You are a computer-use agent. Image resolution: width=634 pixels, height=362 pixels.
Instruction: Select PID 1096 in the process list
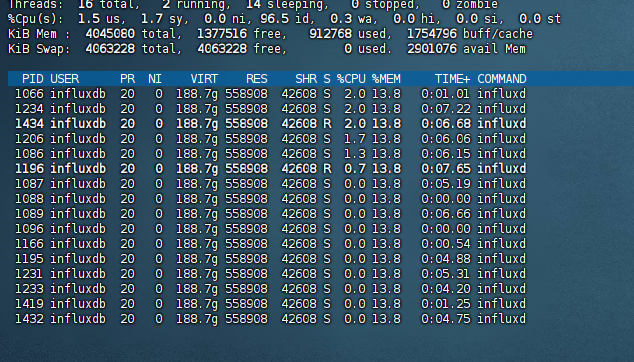tap(29, 229)
